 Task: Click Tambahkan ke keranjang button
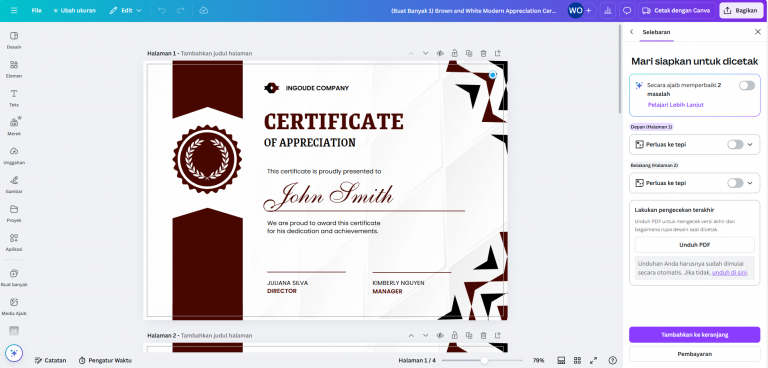695,335
